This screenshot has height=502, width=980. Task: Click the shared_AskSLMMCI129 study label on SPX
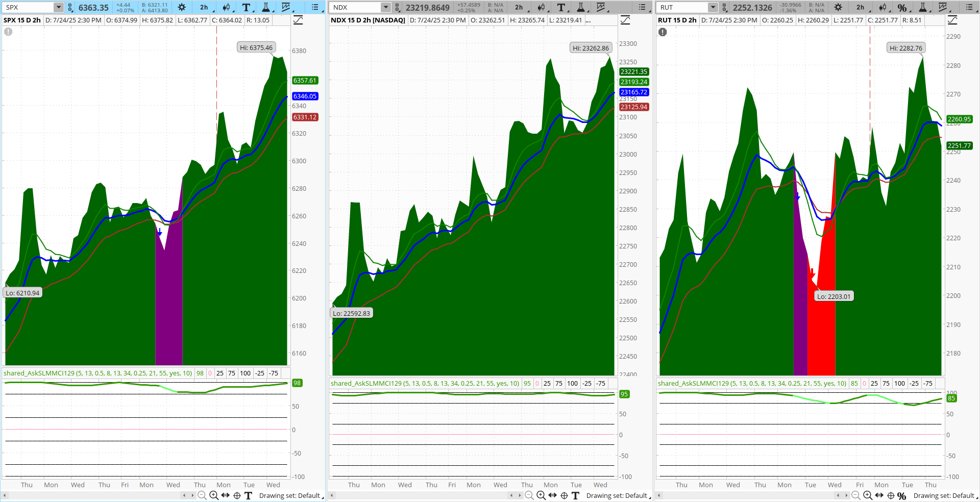(x=97, y=373)
